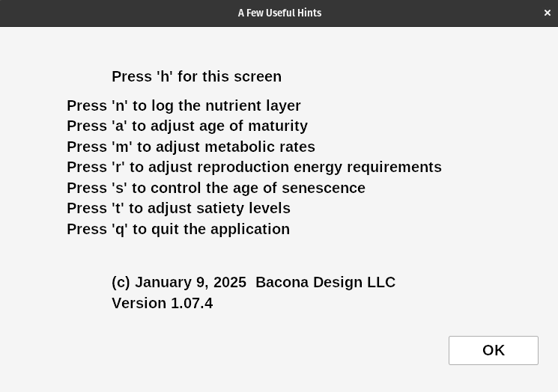Click the reproduction energy requirements hint
558x392 pixels.
(254, 167)
